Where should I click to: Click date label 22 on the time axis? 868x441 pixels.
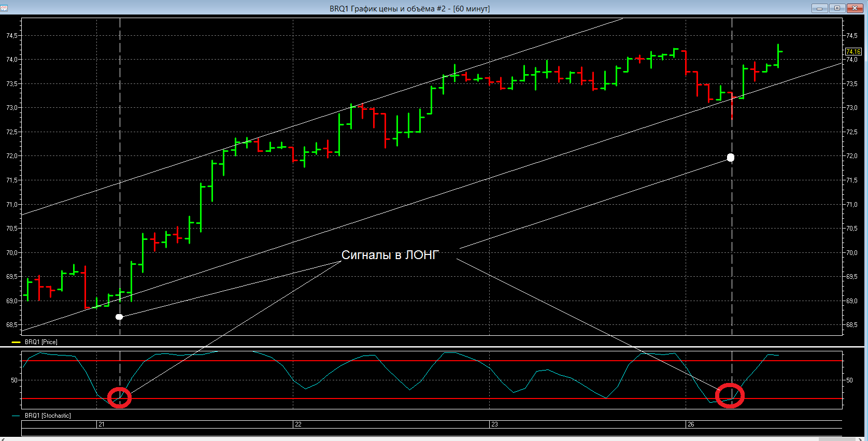(x=298, y=424)
